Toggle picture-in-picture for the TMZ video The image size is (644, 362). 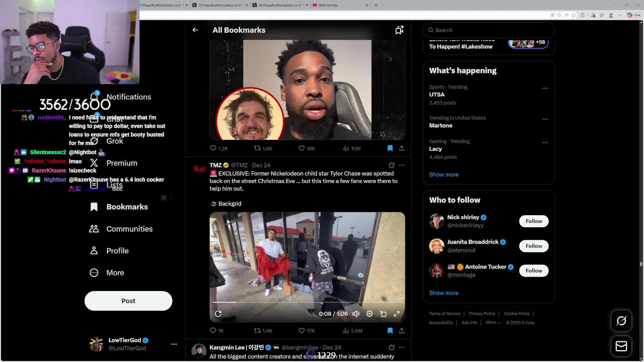tap(383, 314)
